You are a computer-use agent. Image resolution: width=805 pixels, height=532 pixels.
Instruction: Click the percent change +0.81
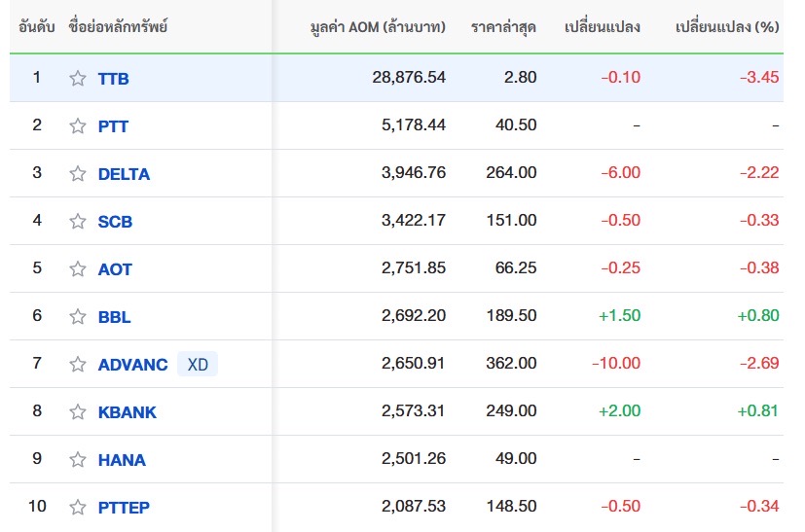point(757,411)
